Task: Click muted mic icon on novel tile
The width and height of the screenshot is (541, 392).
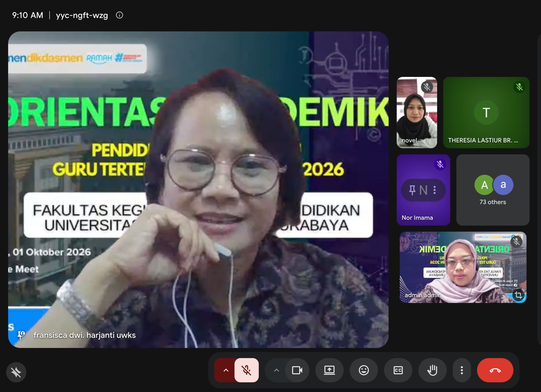Action: pyautogui.click(x=427, y=87)
